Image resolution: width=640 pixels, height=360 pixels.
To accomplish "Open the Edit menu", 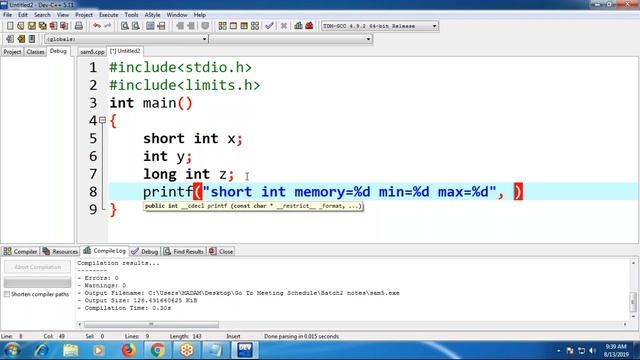I will 23,15.
